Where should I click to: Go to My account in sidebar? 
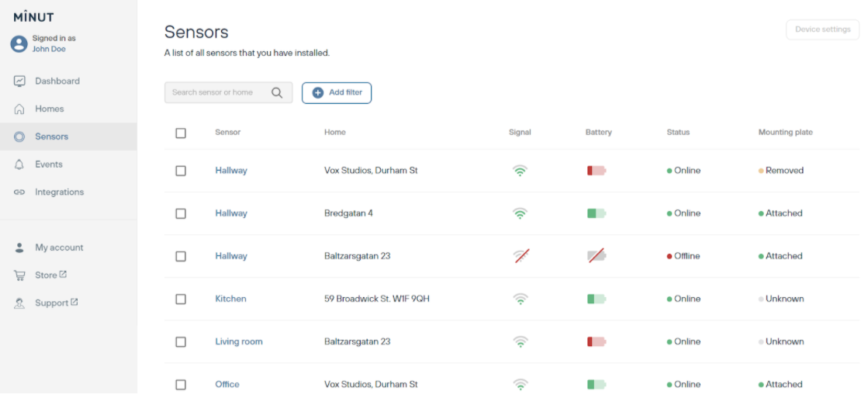[x=59, y=247]
